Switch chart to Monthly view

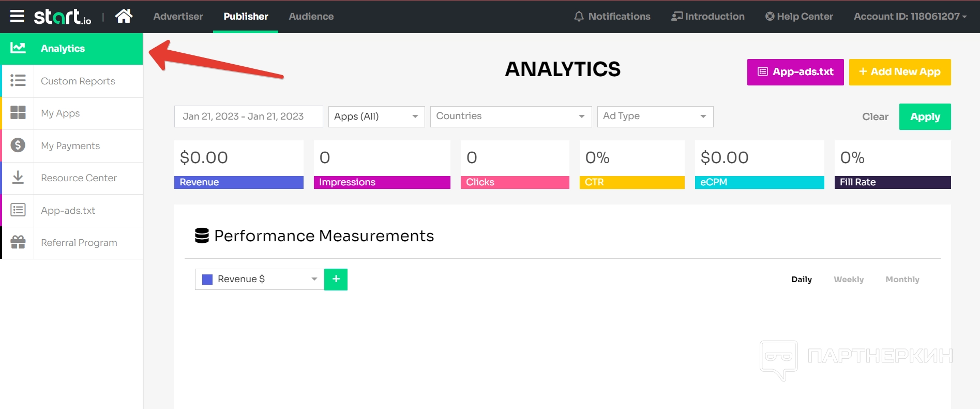point(902,280)
